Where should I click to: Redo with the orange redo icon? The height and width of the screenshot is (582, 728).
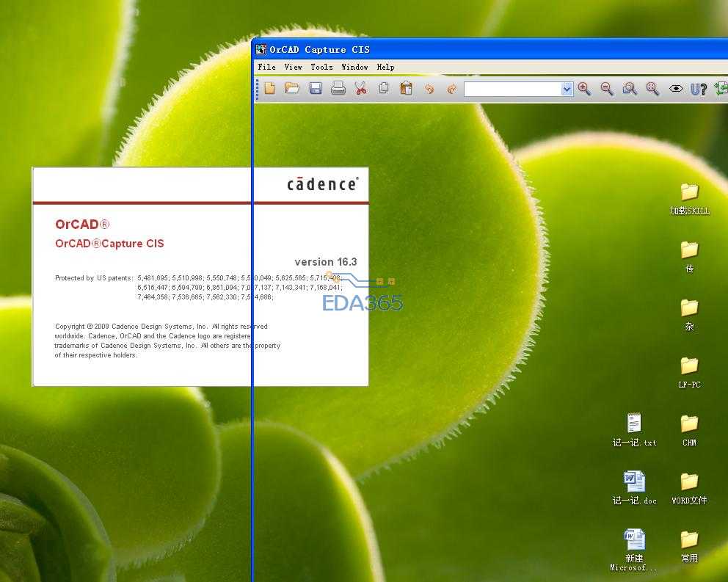tap(452, 89)
